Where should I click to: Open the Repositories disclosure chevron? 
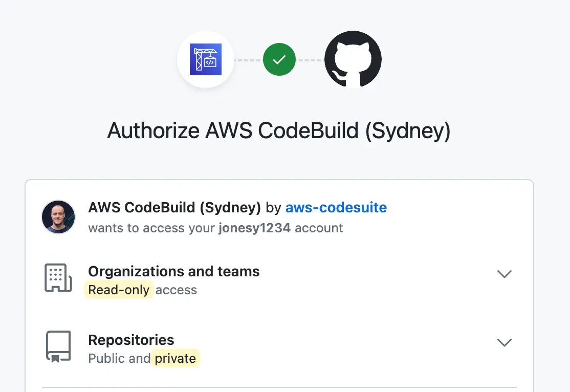pos(505,343)
